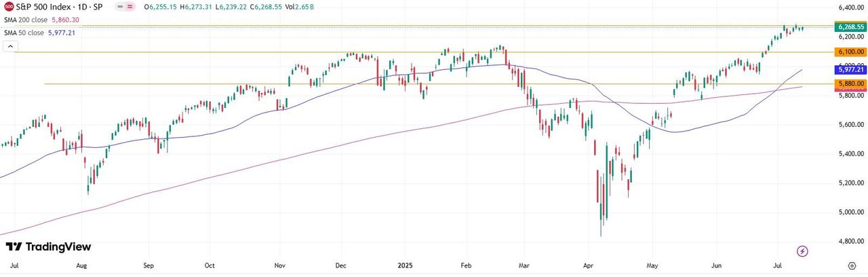Click the 2025 label on time axis
Image resolution: width=868 pixels, height=277 pixels.
point(406,265)
